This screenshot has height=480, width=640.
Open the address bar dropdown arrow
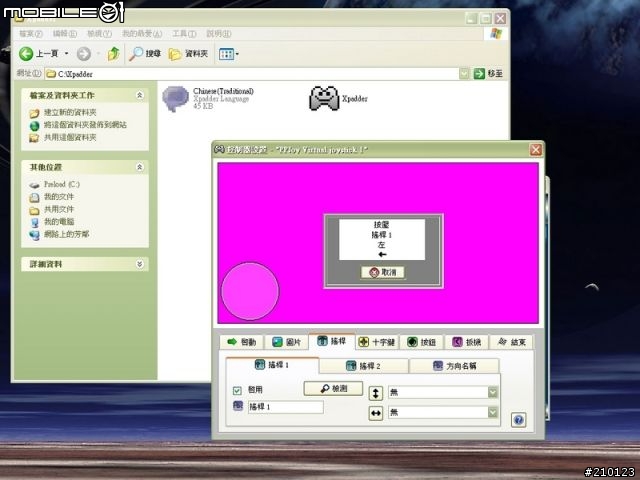click(464, 73)
